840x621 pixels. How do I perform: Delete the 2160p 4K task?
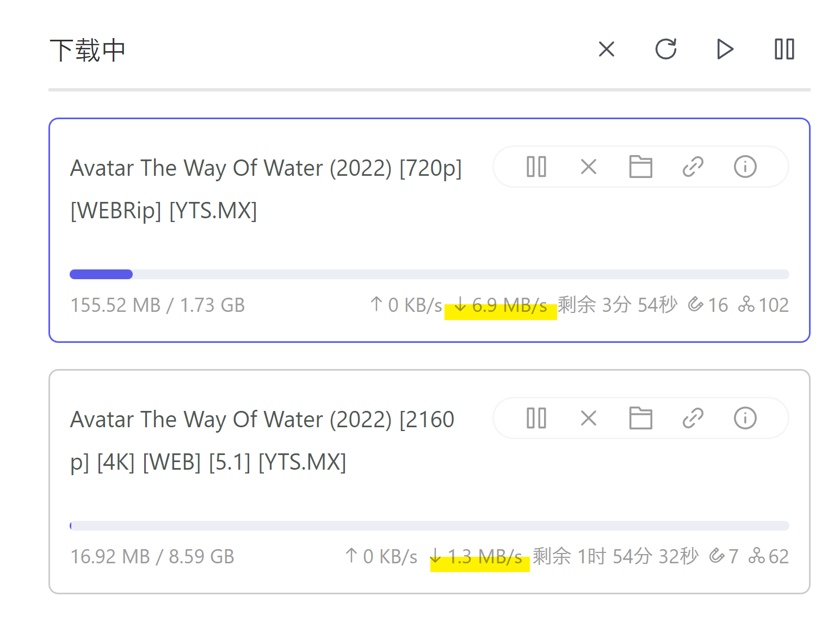[589, 419]
